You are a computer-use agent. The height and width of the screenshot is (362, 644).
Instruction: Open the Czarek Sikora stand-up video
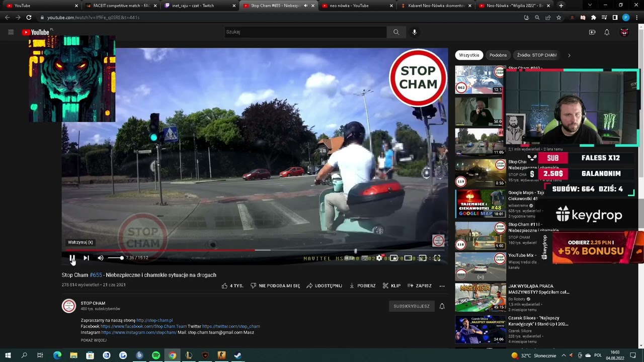(480, 329)
